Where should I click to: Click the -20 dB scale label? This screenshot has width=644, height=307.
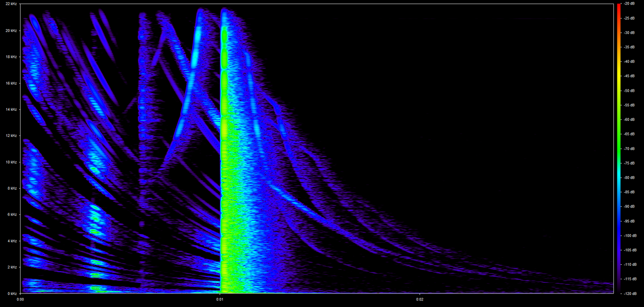coord(629,4)
